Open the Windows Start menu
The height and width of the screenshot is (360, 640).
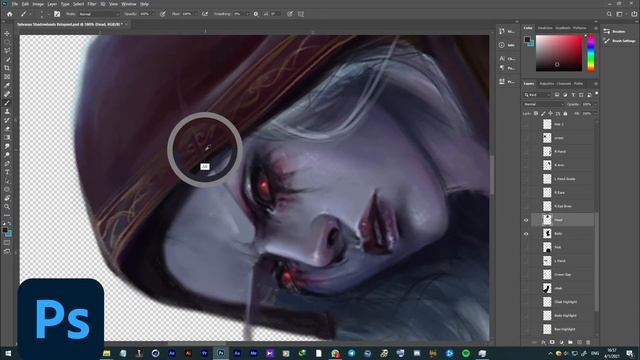tap(7, 353)
